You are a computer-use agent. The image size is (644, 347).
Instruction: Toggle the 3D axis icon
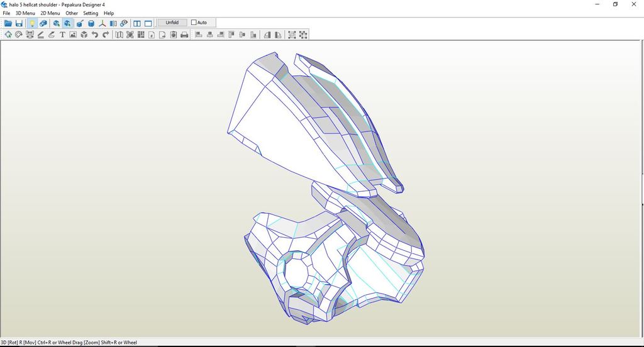pyautogui.click(x=103, y=23)
